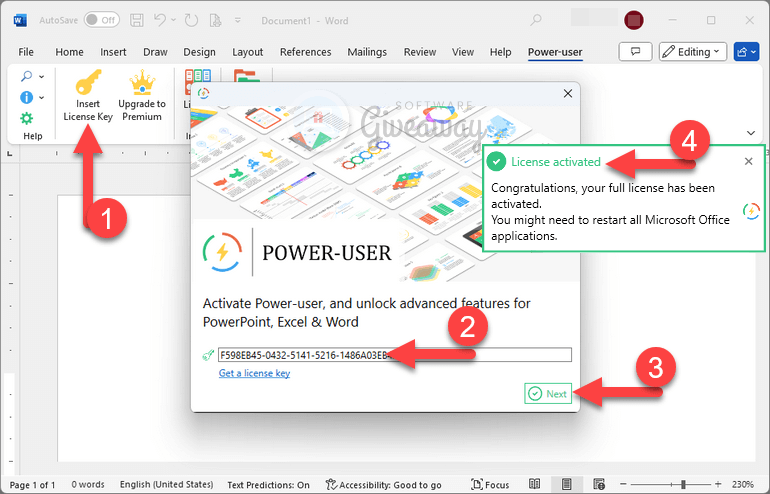Click the search magnifier icon in Power-user ribbon

[x=27, y=76]
